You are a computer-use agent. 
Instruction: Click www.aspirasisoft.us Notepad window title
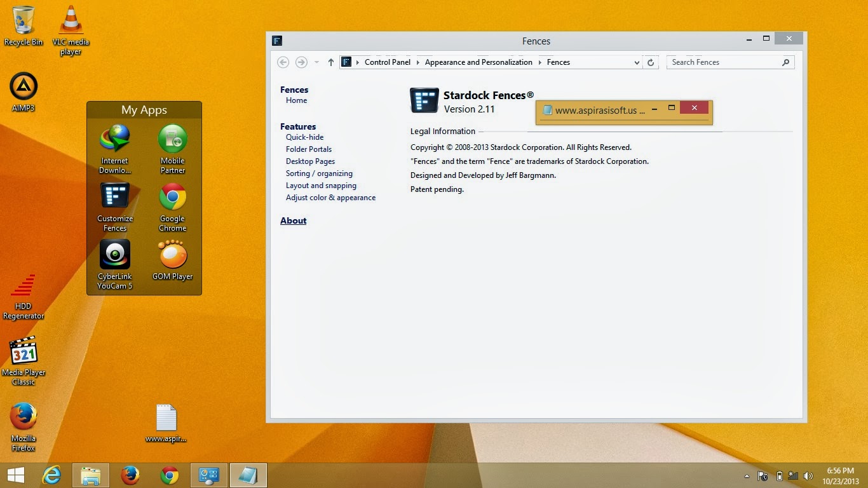tap(600, 110)
